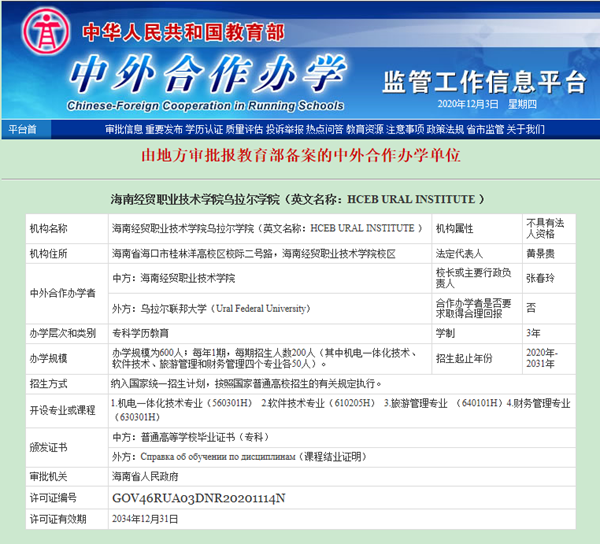The width and height of the screenshot is (600, 544).
Task: Open the 审批信息 menu item
Action: point(124,129)
